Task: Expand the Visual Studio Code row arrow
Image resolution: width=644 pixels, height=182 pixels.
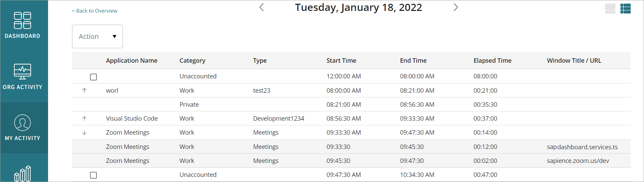Action: pyautogui.click(x=85, y=119)
